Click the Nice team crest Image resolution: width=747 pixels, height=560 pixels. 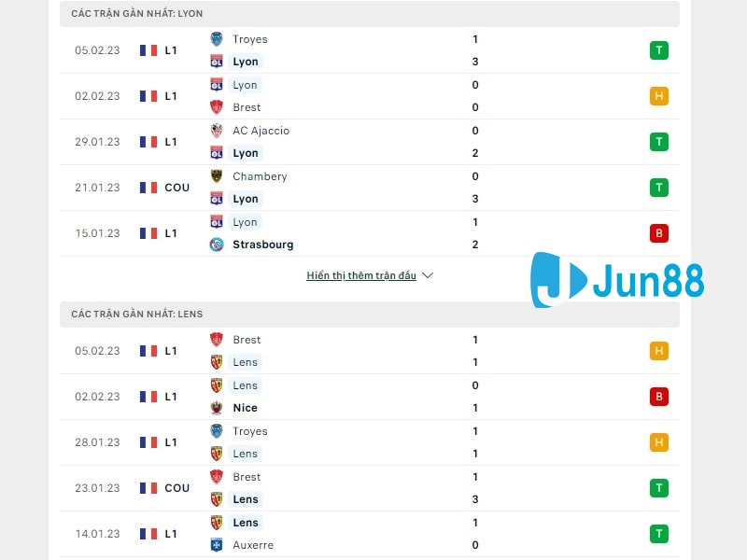(x=217, y=408)
